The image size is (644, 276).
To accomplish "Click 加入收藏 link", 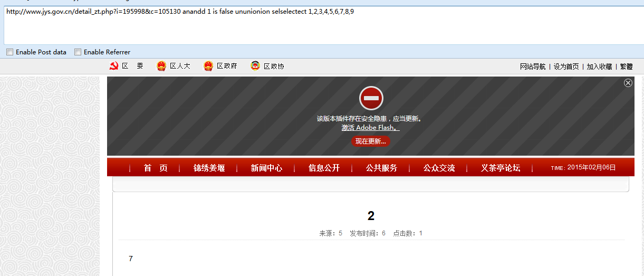I will point(600,66).
